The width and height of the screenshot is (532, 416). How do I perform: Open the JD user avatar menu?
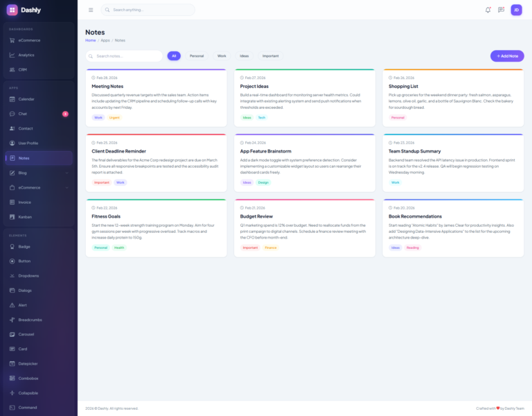tap(516, 10)
